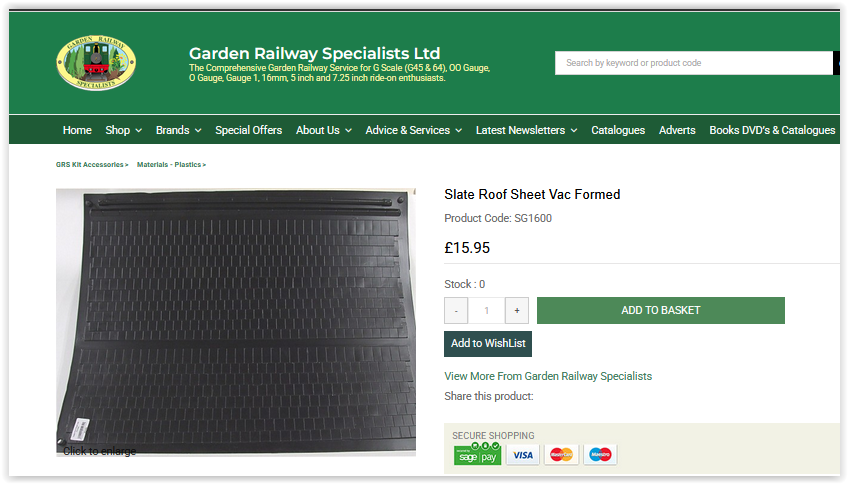Open the Catalogues menu item
The height and width of the screenshot is (484, 848).
618,130
